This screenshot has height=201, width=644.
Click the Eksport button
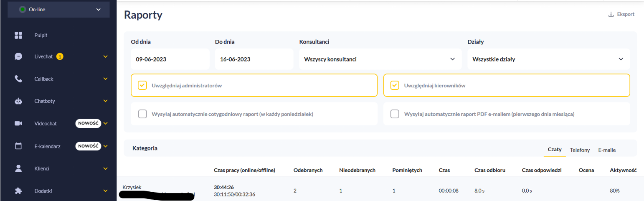pyautogui.click(x=621, y=14)
